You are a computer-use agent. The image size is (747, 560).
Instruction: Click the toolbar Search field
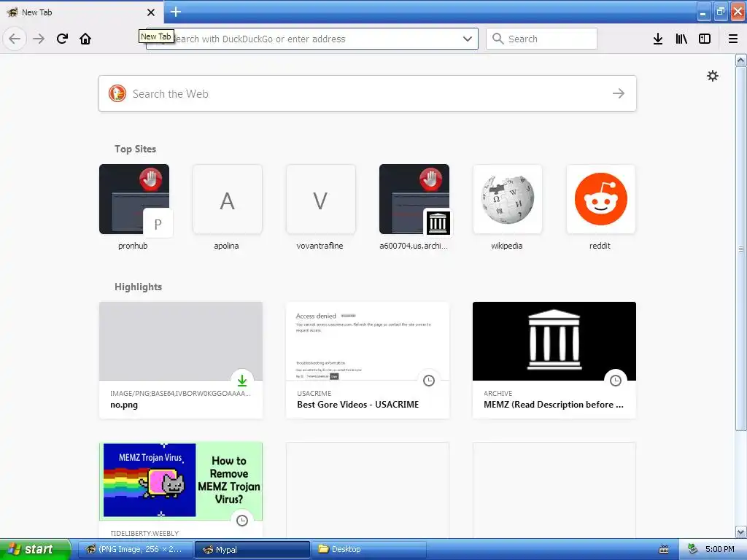point(541,39)
